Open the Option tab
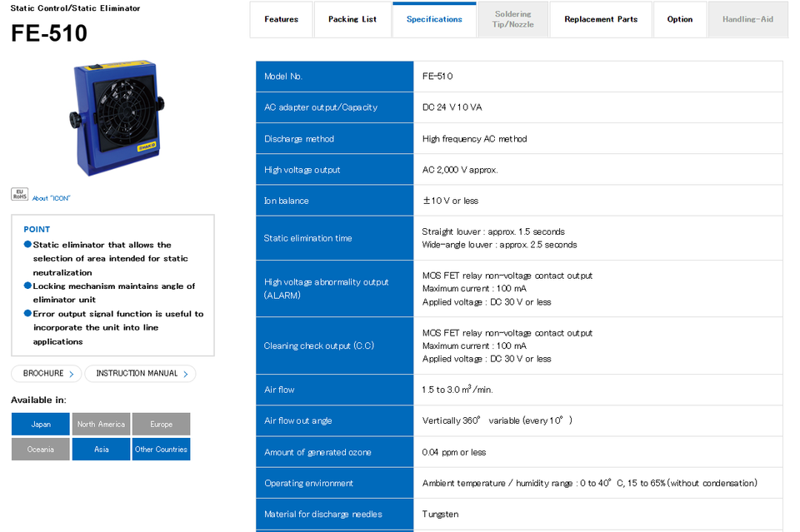This screenshot has height=532, width=800. pyautogui.click(x=680, y=19)
